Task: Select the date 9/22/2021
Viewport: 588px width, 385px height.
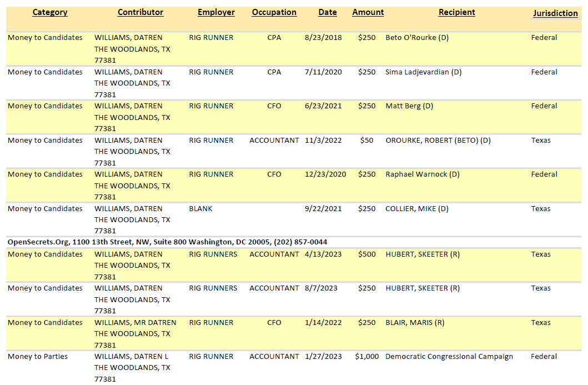Action: coord(323,209)
